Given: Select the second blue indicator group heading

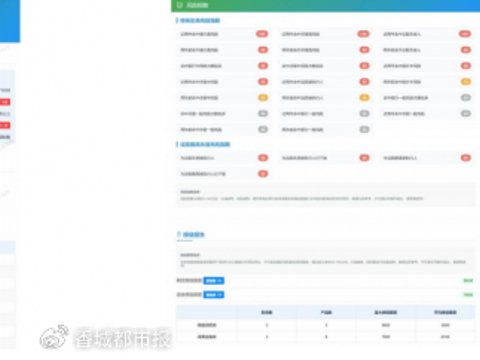Looking at the screenshot, I should point(205,144).
